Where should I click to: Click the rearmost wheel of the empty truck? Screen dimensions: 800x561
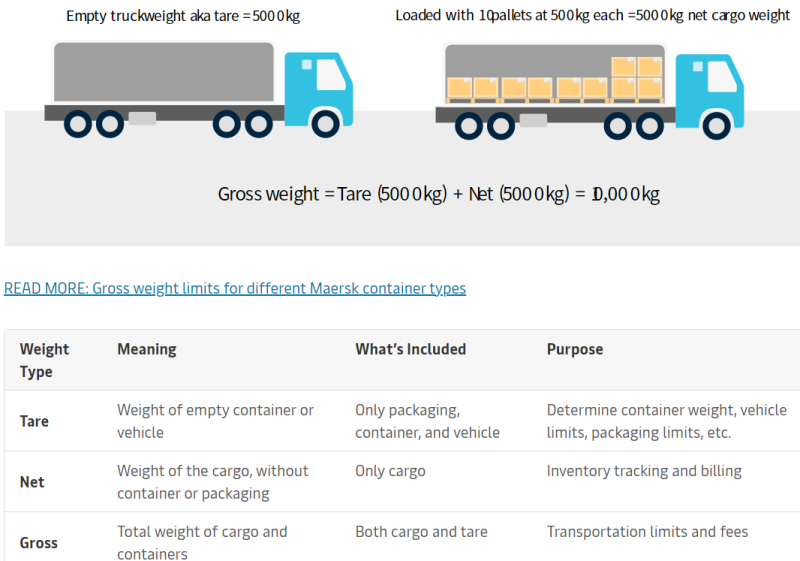click(78, 123)
